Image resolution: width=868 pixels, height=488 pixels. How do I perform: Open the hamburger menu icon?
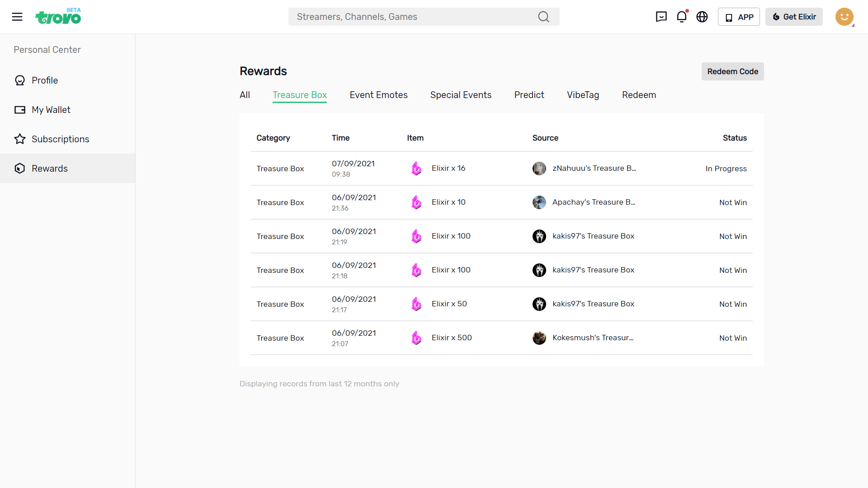click(17, 17)
